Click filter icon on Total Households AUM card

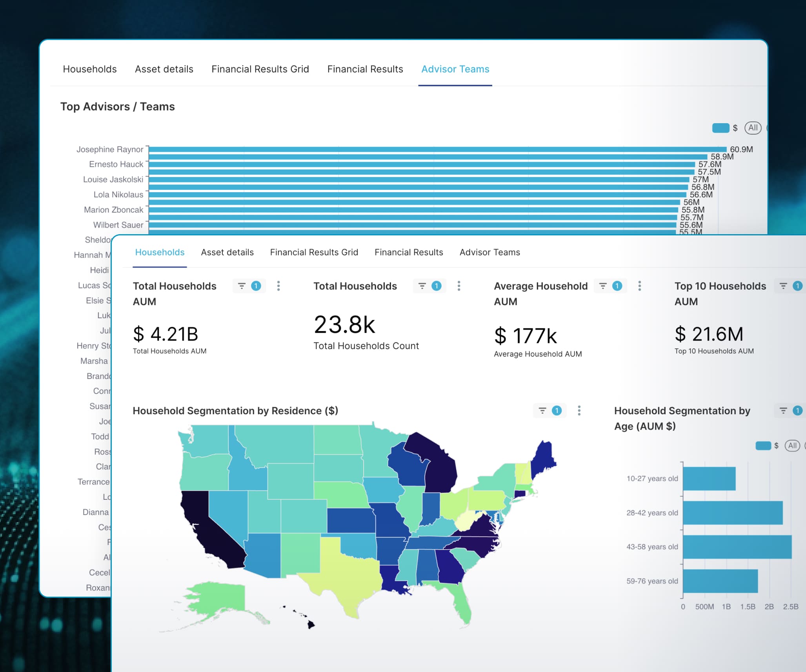tap(242, 286)
